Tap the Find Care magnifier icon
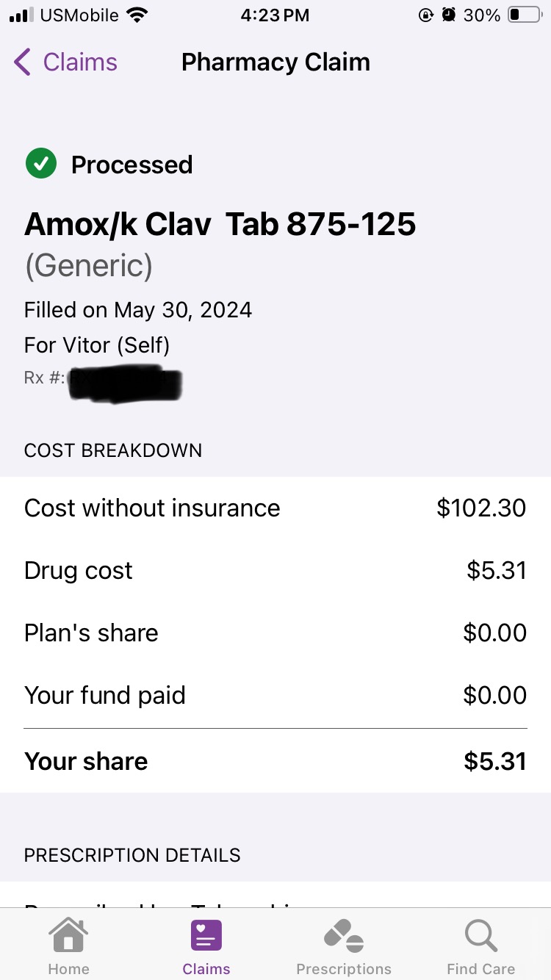Image resolution: width=551 pixels, height=980 pixels. tap(481, 936)
